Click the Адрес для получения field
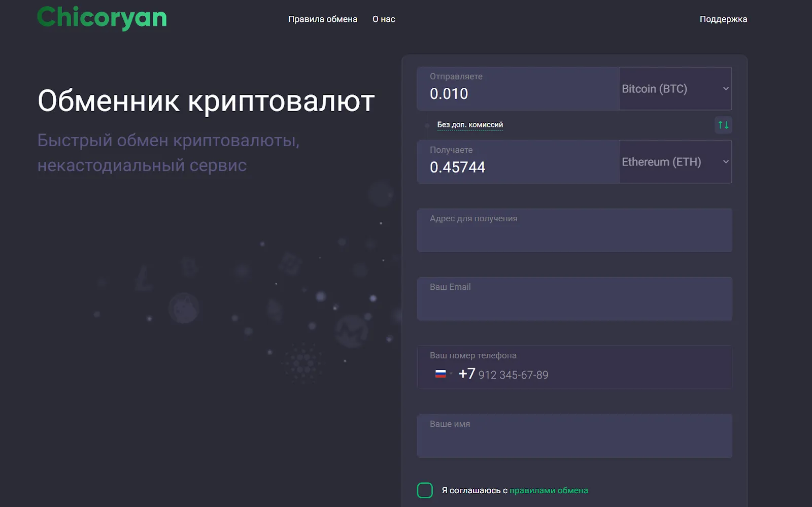 tap(574, 230)
